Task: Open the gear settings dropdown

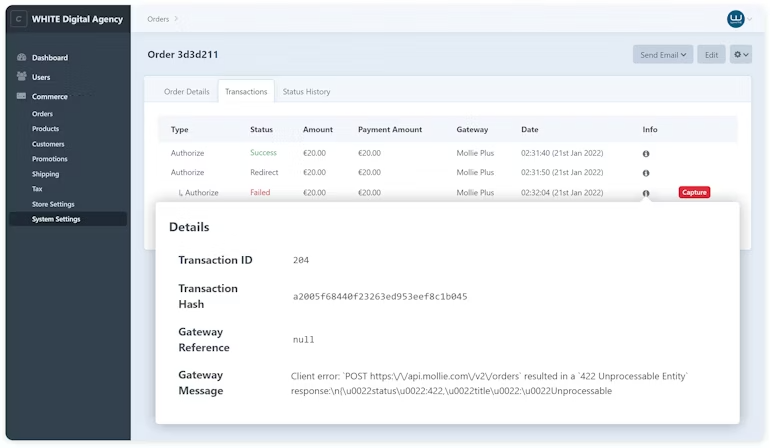Action: pos(741,55)
